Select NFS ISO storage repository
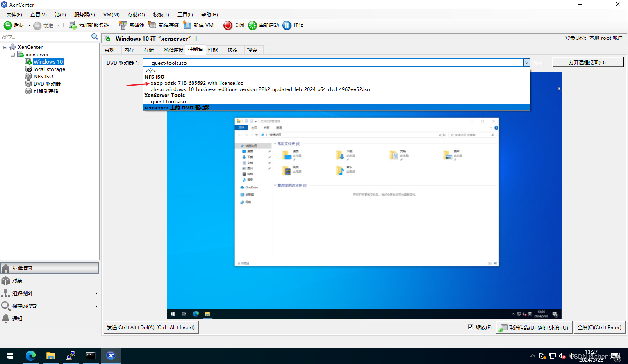The image size is (628, 364). click(x=43, y=77)
